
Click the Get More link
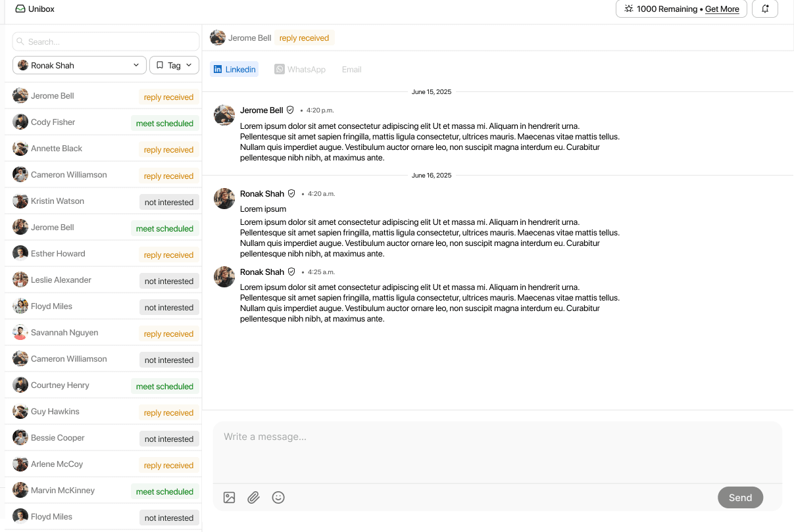coord(722,9)
